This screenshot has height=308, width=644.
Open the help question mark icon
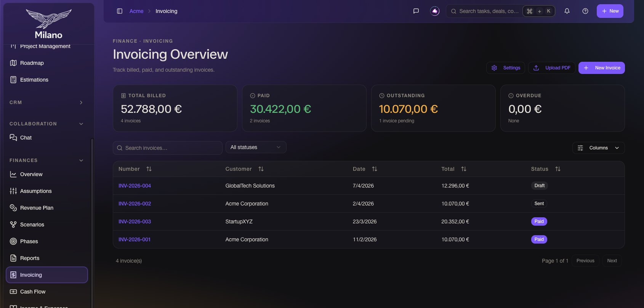tap(585, 11)
